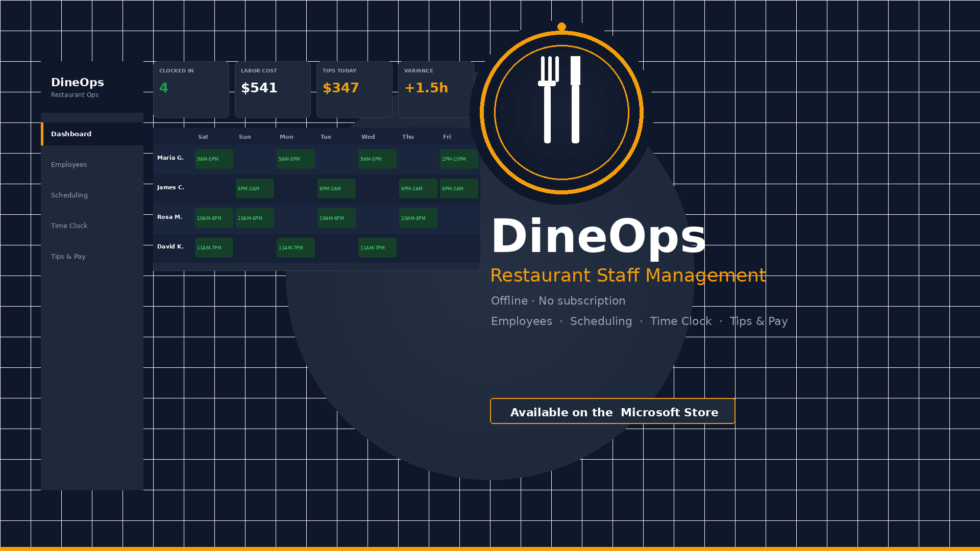Select James C.'s Sunday 6PM-2AM shift
The width and height of the screenshot is (980, 551).
pyautogui.click(x=255, y=188)
